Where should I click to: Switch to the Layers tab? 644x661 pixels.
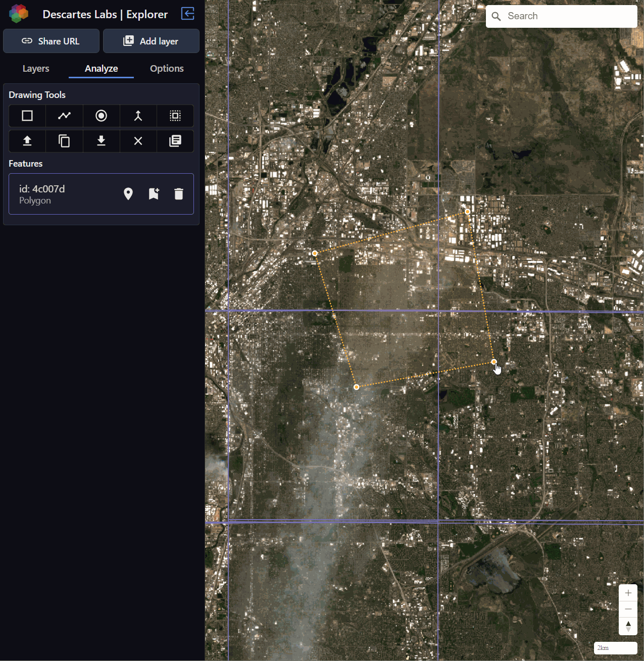(x=36, y=69)
